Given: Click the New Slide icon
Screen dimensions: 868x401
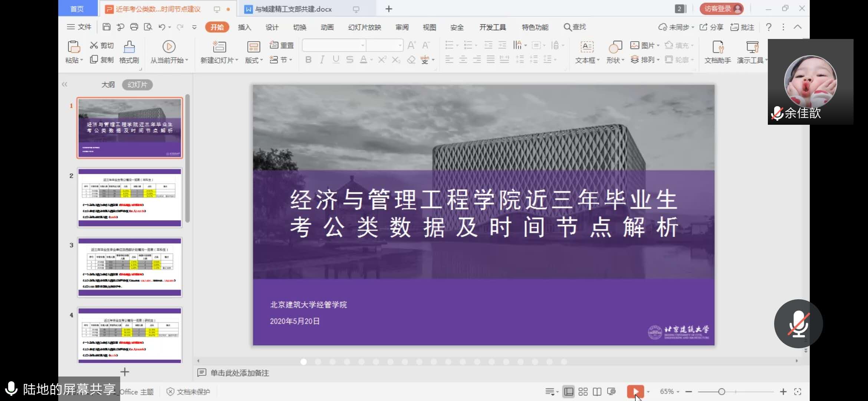Looking at the screenshot, I should click(x=219, y=47).
